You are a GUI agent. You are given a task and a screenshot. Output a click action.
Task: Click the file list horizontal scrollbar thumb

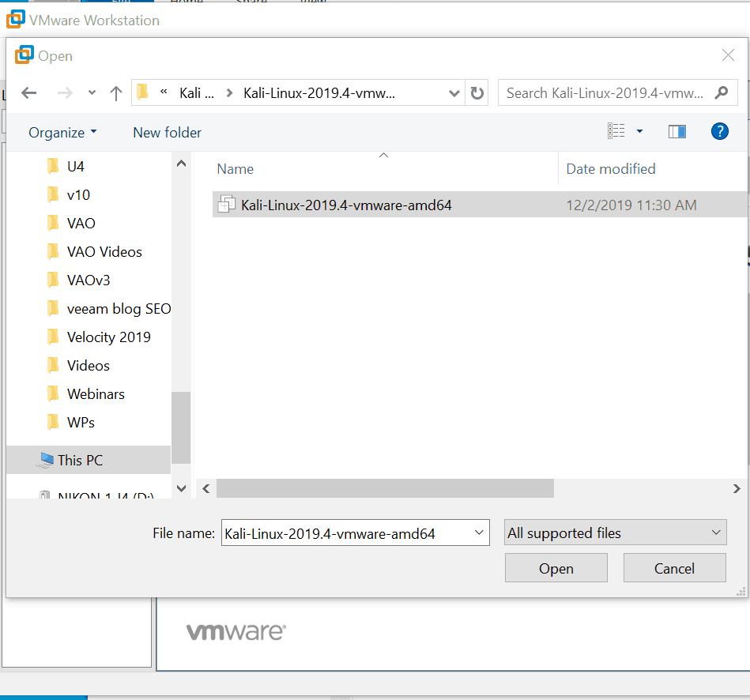(x=385, y=488)
